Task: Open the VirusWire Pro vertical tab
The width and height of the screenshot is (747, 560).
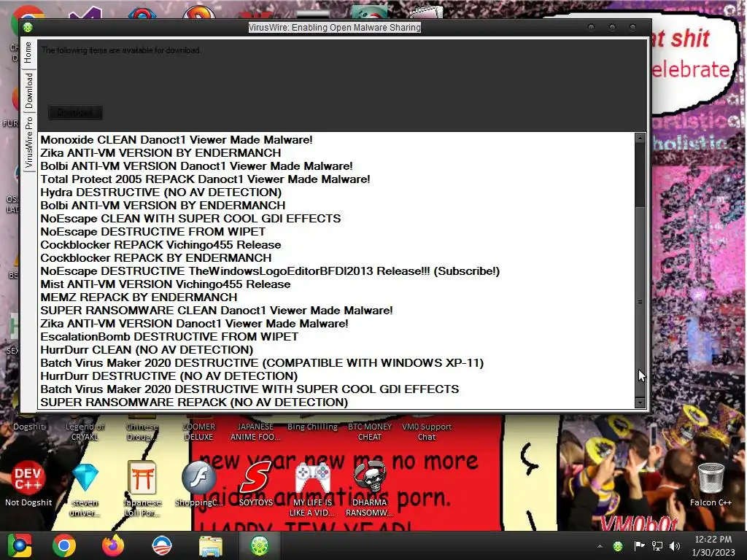Action: click(28, 142)
